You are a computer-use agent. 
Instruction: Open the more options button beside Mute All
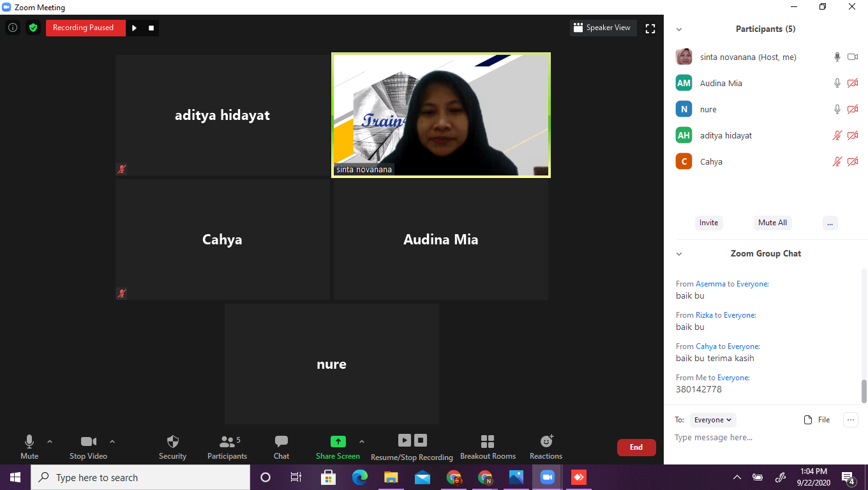[830, 223]
